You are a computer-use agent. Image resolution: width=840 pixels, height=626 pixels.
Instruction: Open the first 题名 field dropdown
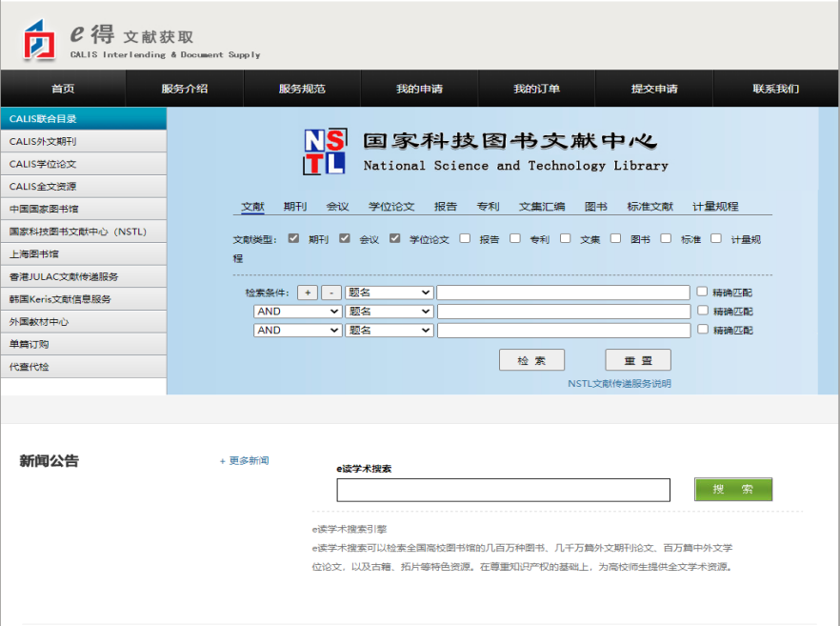(389, 293)
